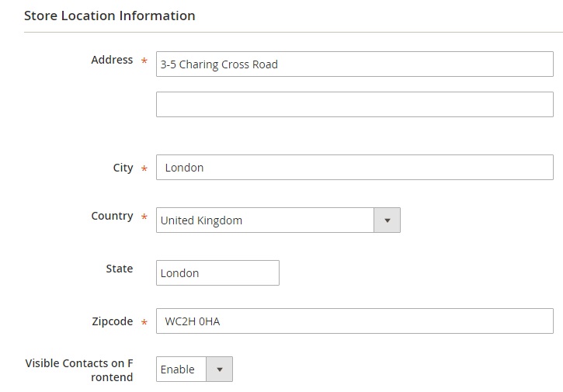Focus the State field containing London
563x392 pixels.
click(217, 272)
